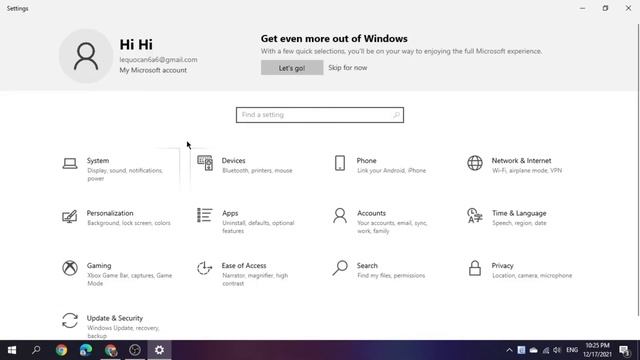This screenshot has height=360, width=640.
Task: Click 'Get even more out of Windows' heading
Action: click(334, 39)
